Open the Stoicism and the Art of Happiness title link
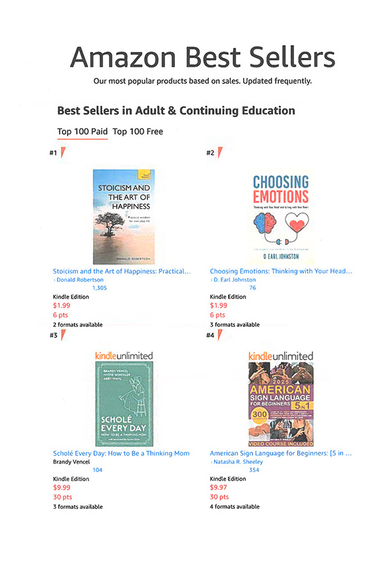This screenshot has height=570, width=392. pos(121,271)
